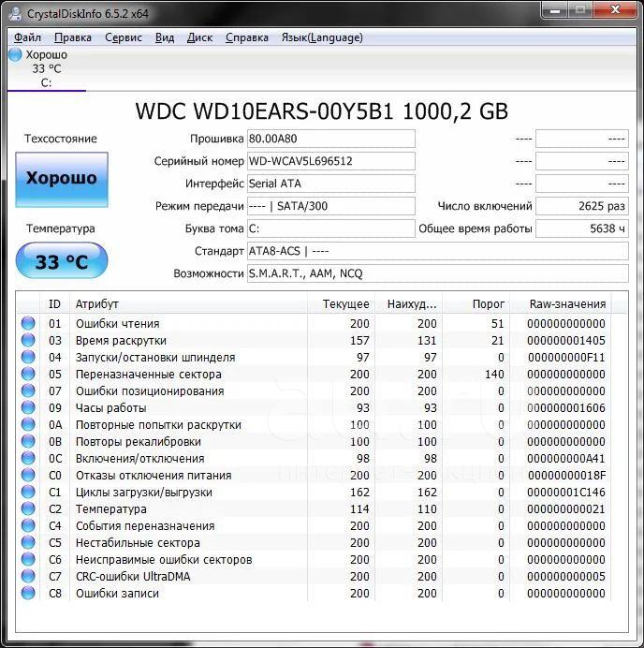Image resolution: width=644 pixels, height=648 pixels.
Task: Click the Стандарт field ATA8-ACS
Action: pyautogui.click(x=438, y=251)
